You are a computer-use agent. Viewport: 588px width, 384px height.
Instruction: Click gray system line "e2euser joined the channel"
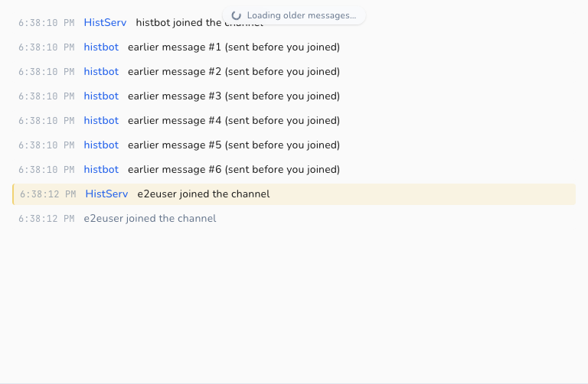click(149, 219)
